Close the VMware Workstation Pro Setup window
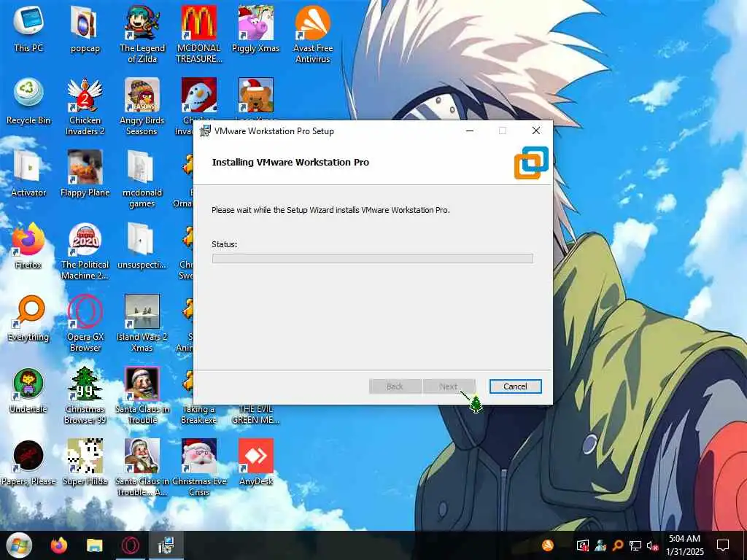This screenshot has width=747, height=560. (536, 131)
